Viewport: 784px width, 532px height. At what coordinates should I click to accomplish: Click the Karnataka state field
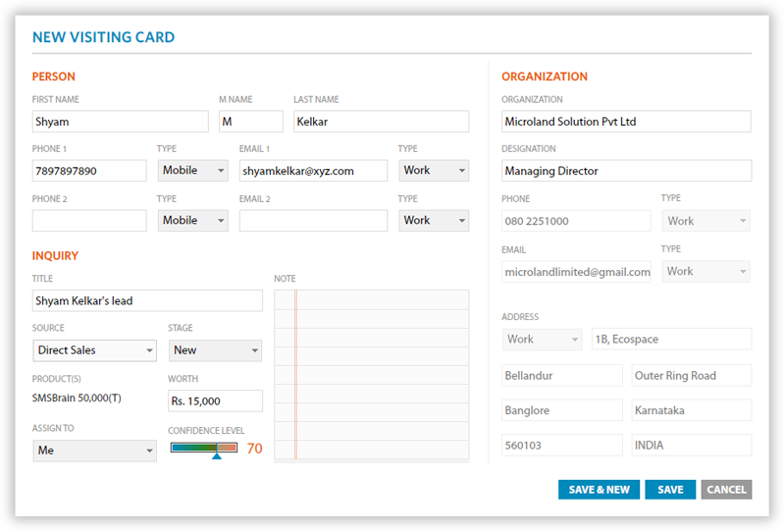pos(692,410)
